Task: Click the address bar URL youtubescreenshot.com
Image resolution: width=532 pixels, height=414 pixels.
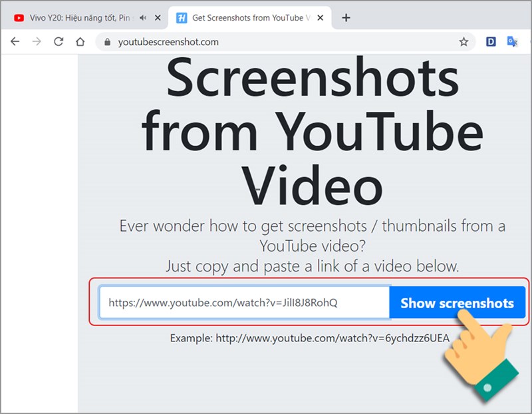Action: coord(168,42)
